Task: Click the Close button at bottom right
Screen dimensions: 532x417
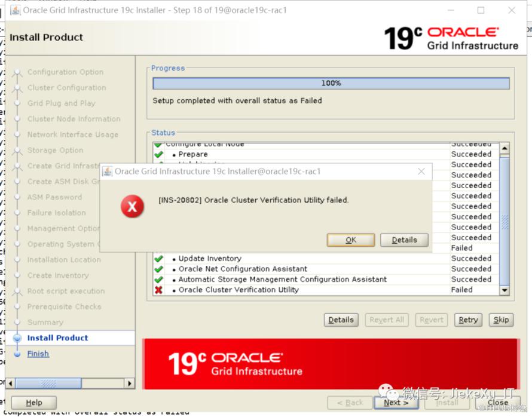Action: 498,403
